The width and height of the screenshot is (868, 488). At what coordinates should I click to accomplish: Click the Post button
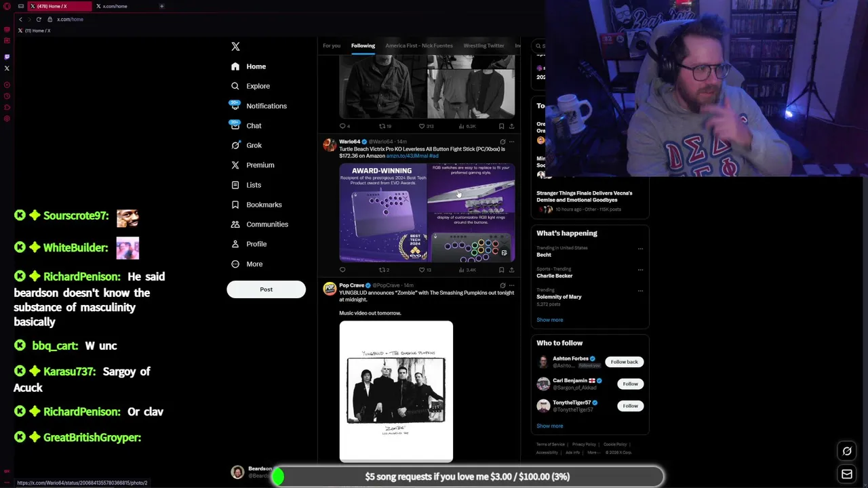coord(266,289)
